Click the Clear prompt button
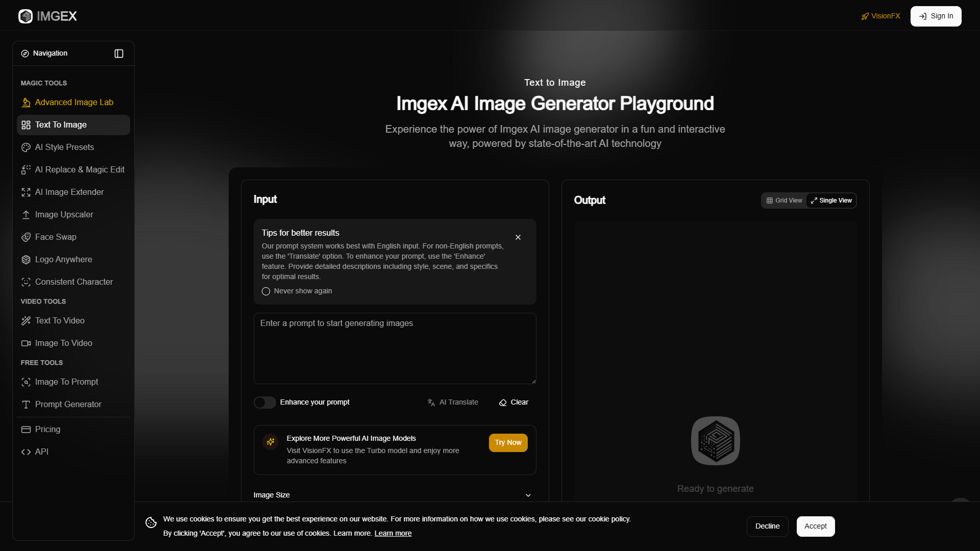The width and height of the screenshot is (980, 551). [513, 403]
